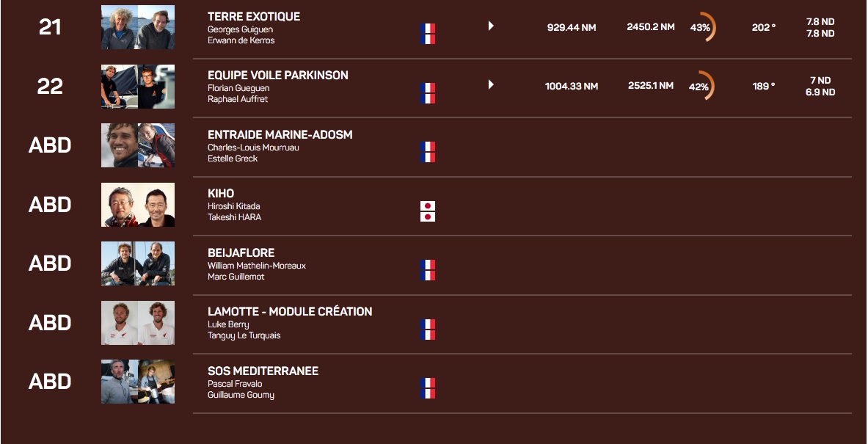Click the French flag beside Beijaflore
The height and width of the screenshot is (444, 868).
tap(428, 270)
